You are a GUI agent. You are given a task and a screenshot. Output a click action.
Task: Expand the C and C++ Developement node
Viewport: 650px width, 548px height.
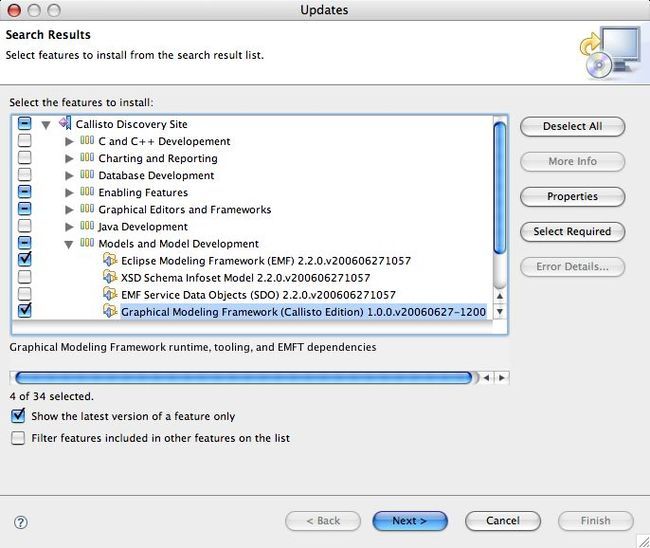point(69,141)
